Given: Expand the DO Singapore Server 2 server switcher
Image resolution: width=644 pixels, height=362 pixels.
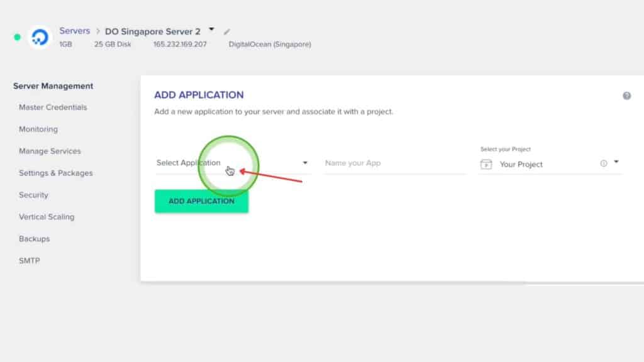Looking at the screenshot, I should 211,28.
